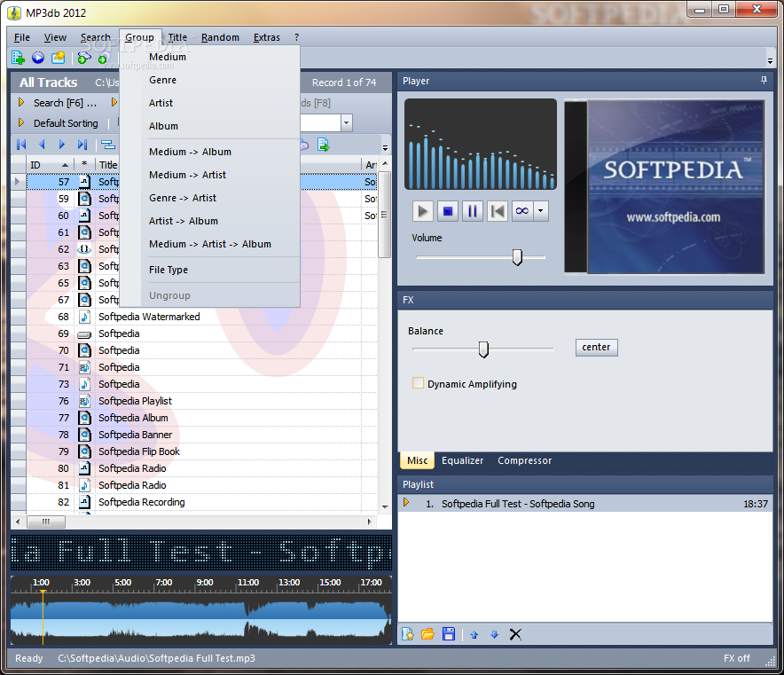Click the yellow folder toolbar icon
The height and width of the screenshot is (675, 784).
tap(58, 58)
